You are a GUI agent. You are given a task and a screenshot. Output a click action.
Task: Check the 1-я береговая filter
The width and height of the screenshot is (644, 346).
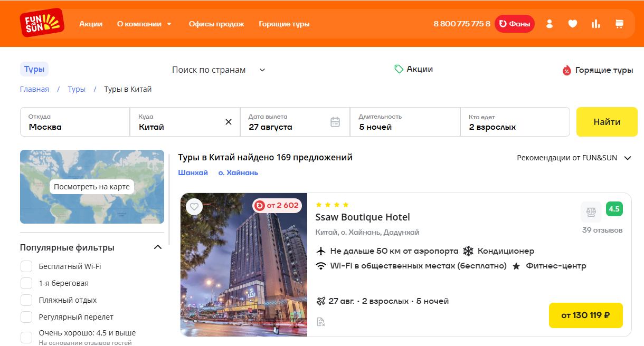[x=26, y=283]
